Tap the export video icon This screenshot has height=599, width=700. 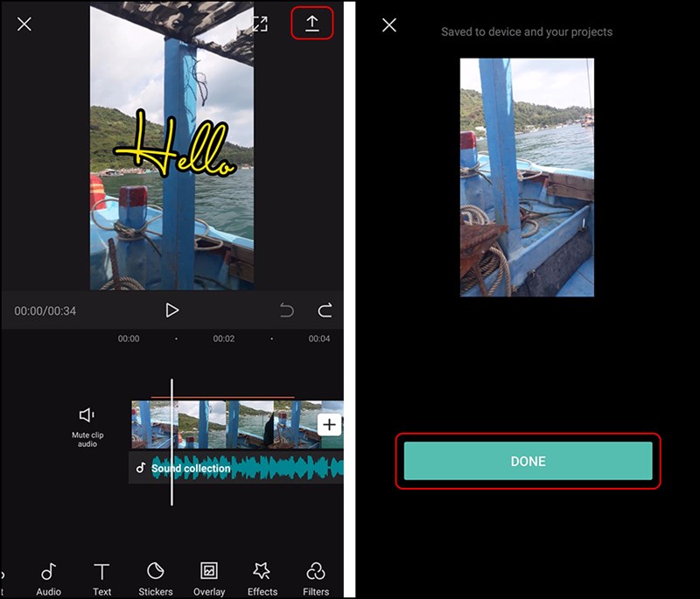pos(311,24)
